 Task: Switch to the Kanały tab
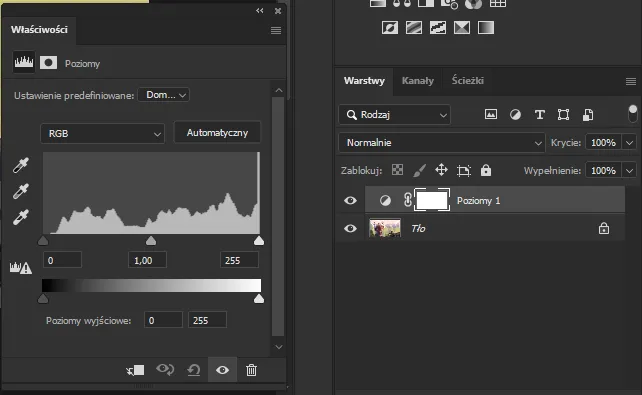418,81
